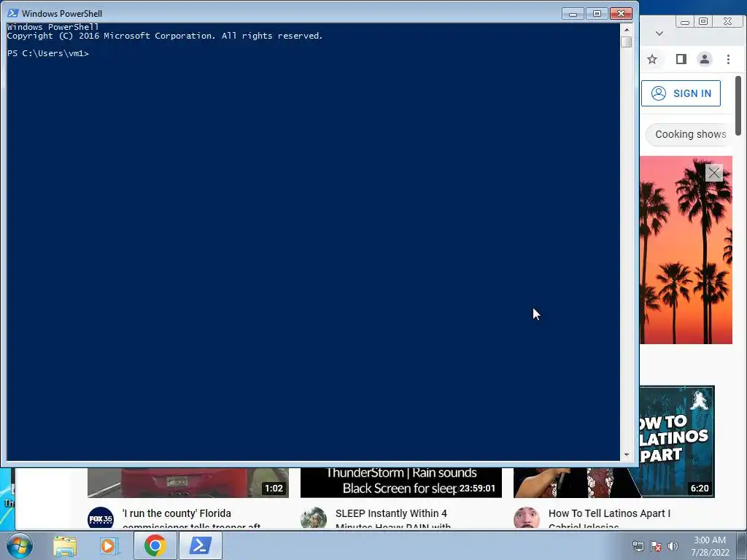This screenshot has height=560, width=747.
Task: Minimize the Windows PowerShell window
Action: pyautogui.click(x=573, y=14)
